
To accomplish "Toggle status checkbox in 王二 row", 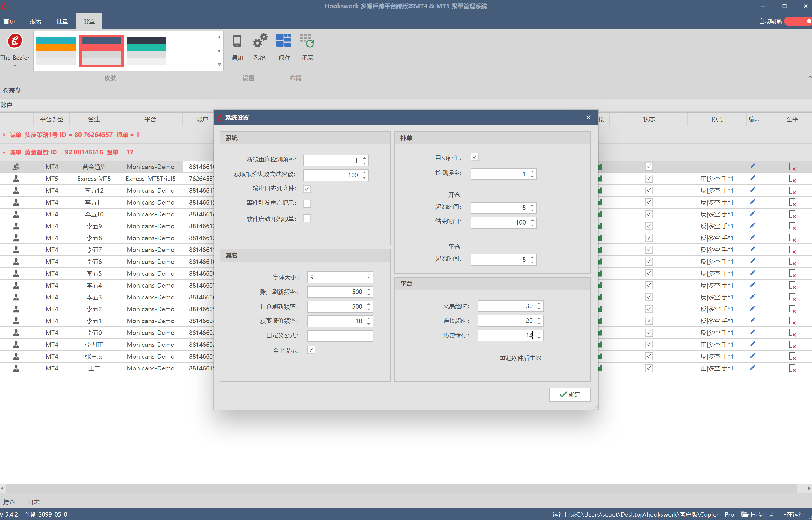I will (x=649, y=368).
